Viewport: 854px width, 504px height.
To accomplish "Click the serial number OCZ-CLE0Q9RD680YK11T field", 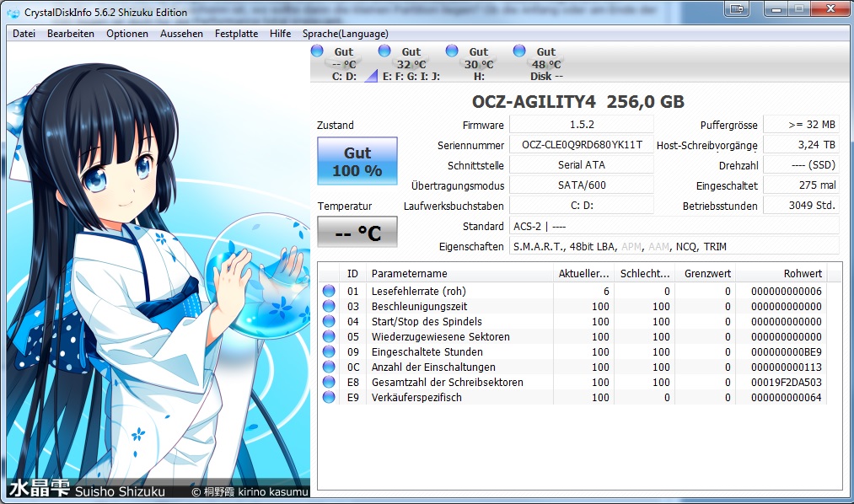I will coord(582,145).
